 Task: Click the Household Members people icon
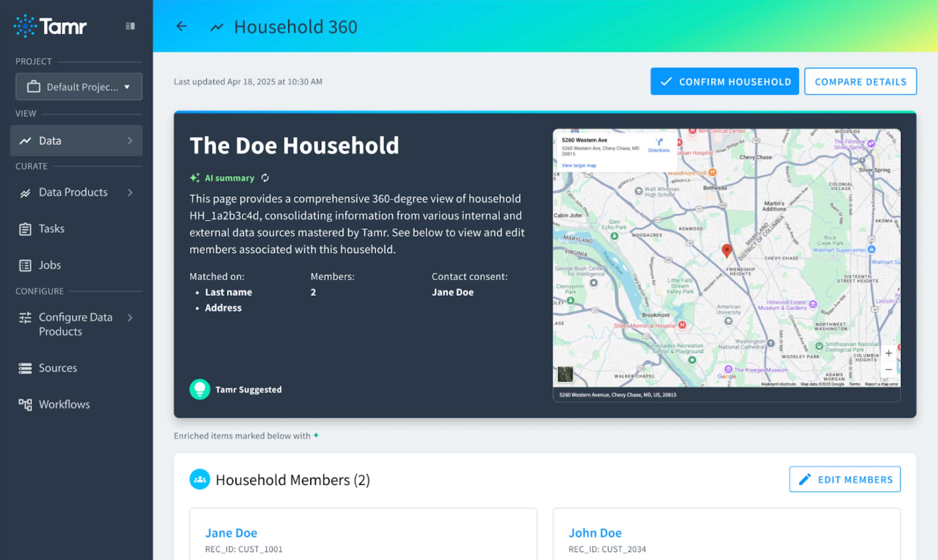pyautogui.click(x=199, y=479)
